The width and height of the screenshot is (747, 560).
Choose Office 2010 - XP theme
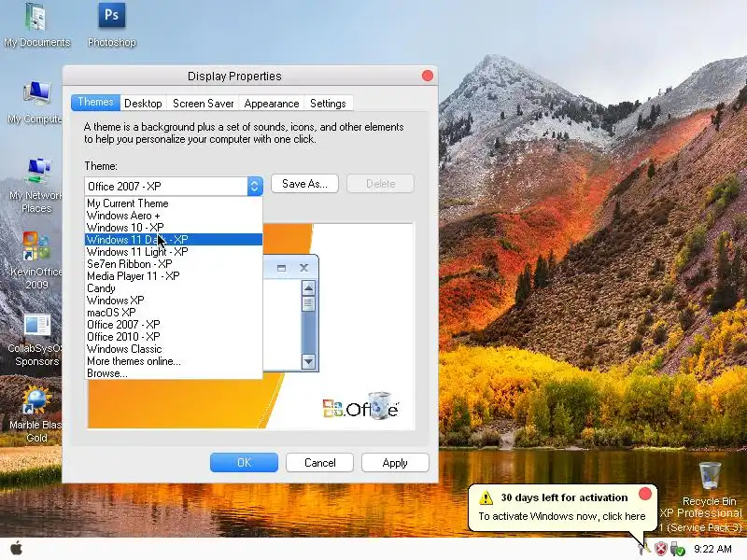click(174, 337)
